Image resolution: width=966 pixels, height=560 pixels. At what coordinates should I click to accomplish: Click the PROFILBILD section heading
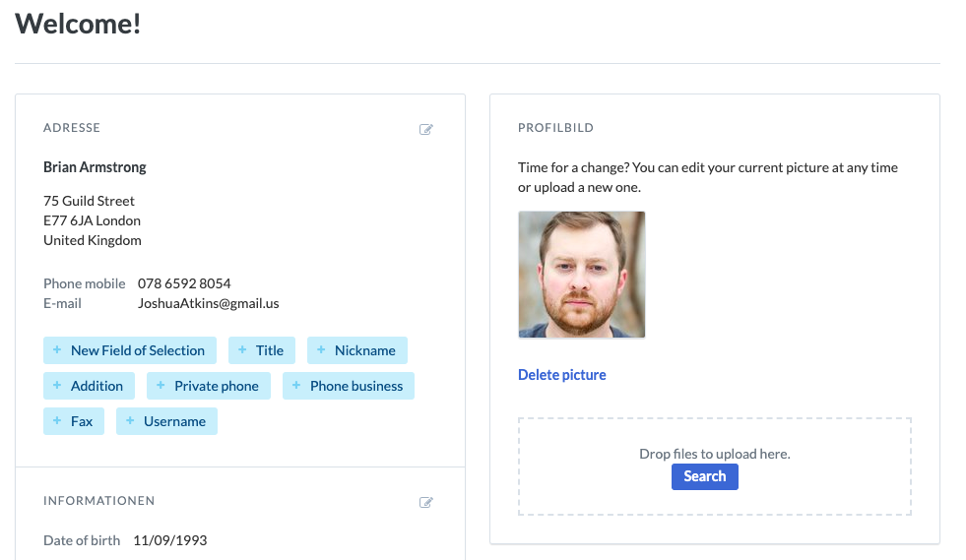tap(555, 128)
